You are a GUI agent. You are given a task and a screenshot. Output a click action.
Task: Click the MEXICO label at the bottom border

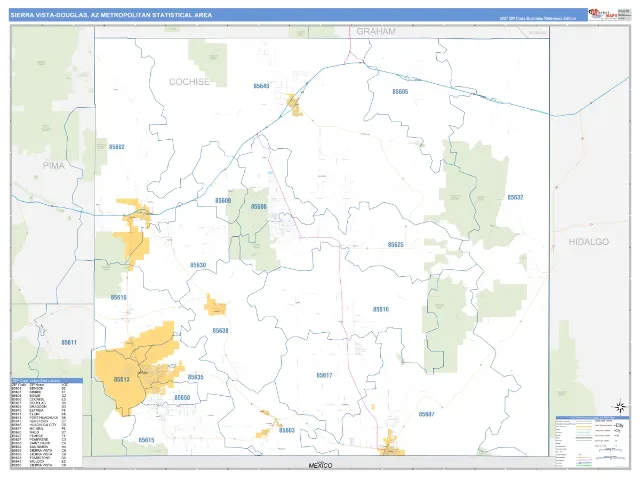click(x=320, y=465)
